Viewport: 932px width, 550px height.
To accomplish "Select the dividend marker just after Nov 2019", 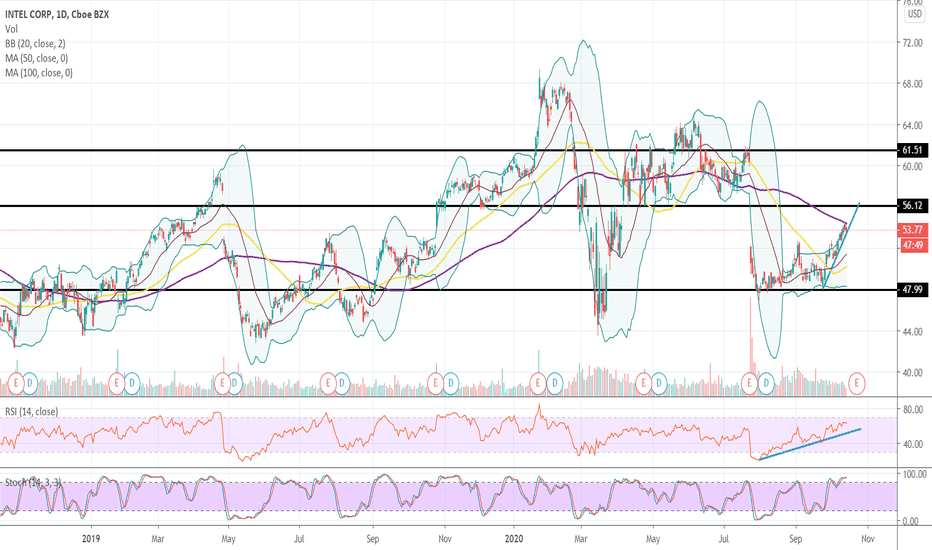I will point(451,384).
